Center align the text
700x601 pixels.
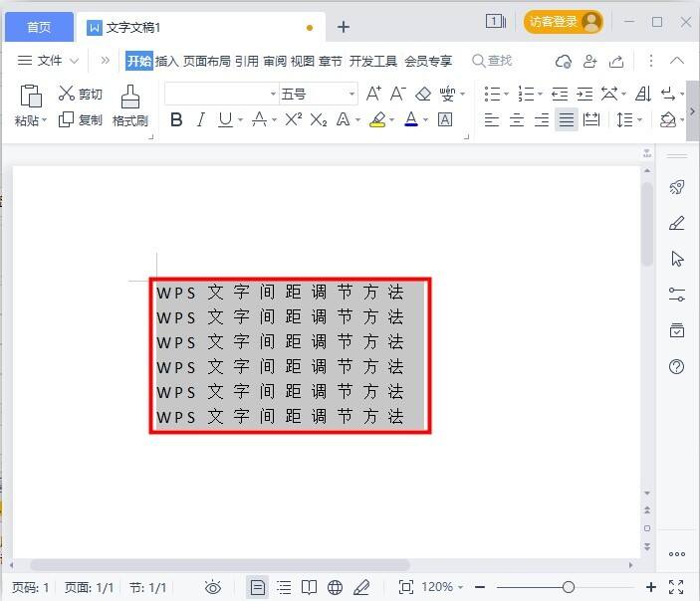tap(517, 119)
